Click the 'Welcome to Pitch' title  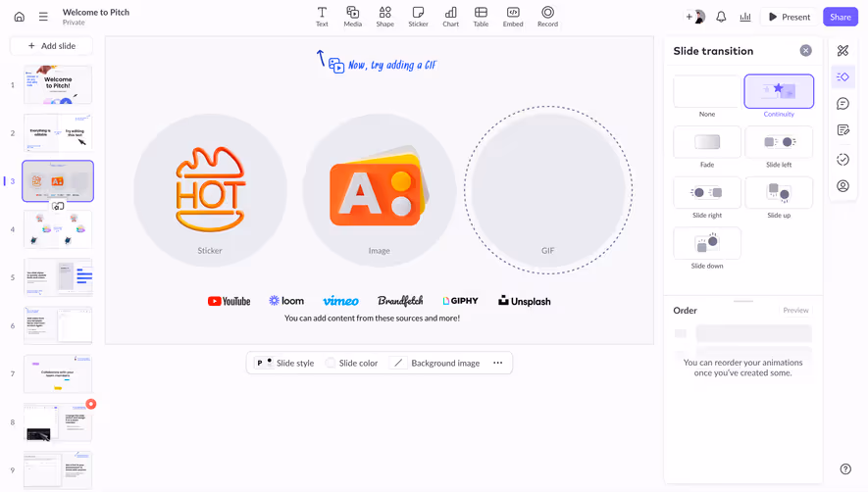96,12
